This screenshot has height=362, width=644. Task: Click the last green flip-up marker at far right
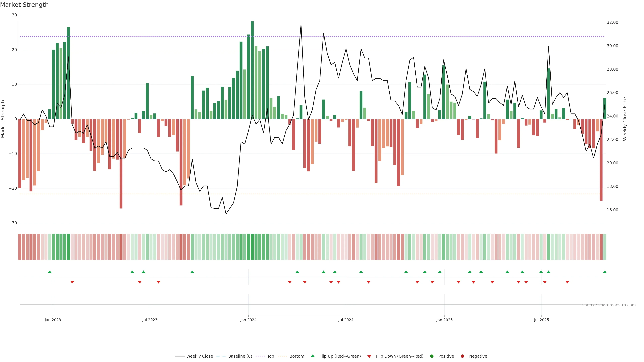click(604, 272)
